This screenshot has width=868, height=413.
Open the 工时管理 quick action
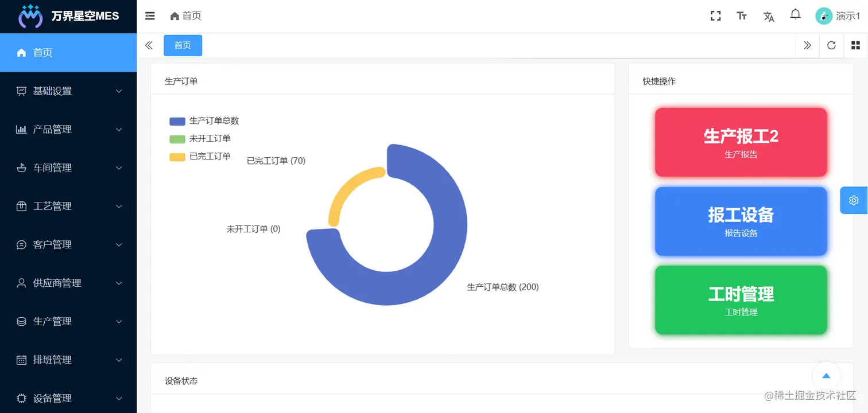tap(741, 300)
